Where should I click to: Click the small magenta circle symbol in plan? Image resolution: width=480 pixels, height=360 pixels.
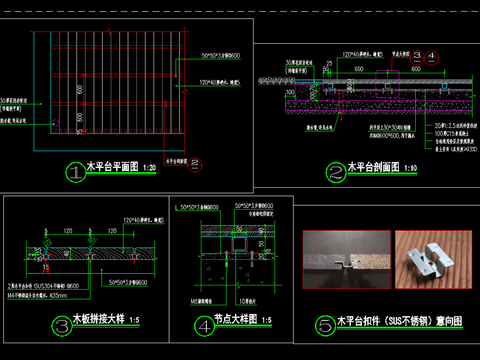[56, 123]
